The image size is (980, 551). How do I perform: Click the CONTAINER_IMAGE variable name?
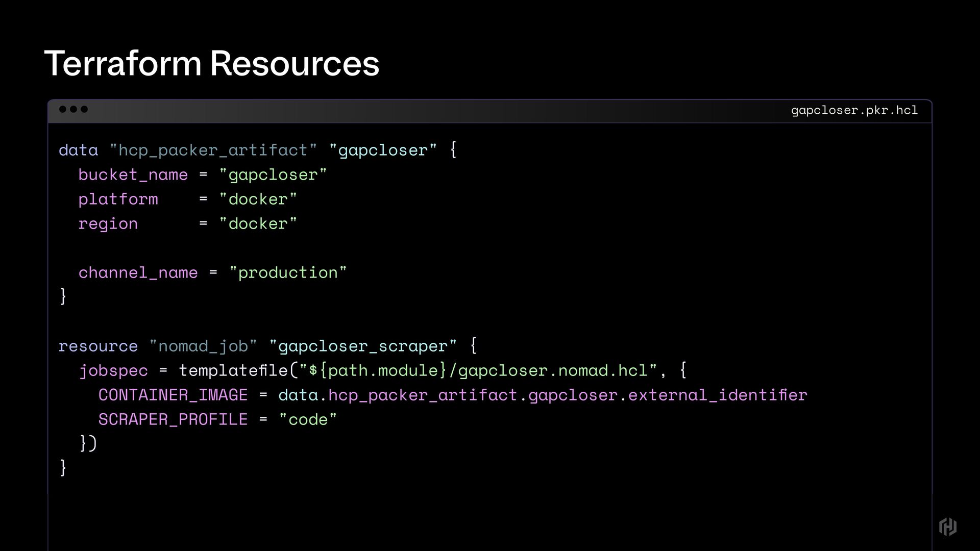tap(173, 395)
